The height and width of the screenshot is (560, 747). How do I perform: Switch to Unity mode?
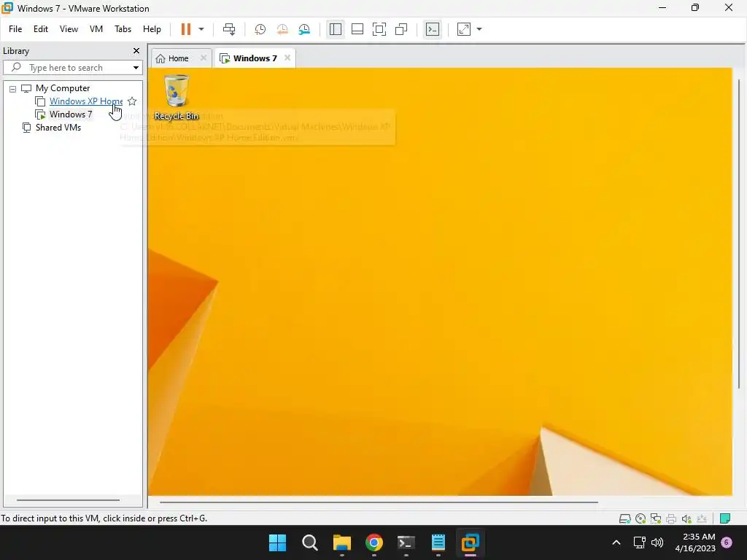[x=402, y=29]
